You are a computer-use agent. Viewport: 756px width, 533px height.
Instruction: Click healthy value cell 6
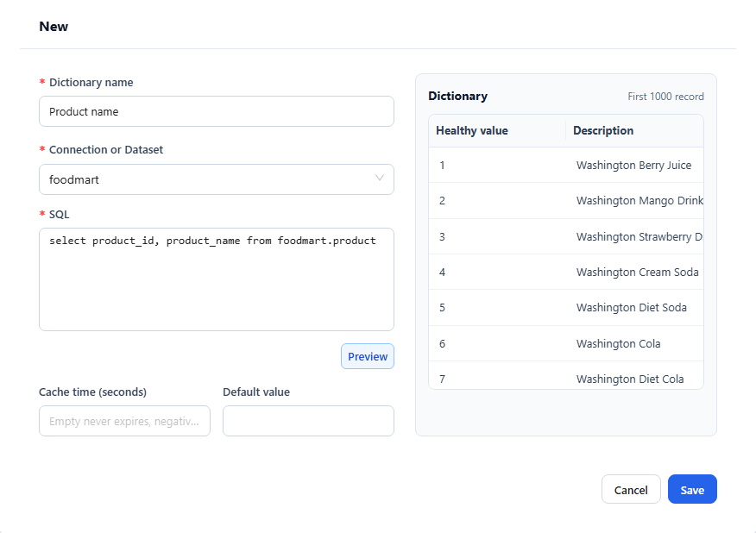coord(497,343)
